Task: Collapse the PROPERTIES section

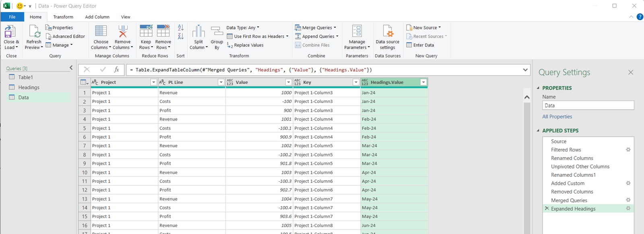Action: [539, 88]
